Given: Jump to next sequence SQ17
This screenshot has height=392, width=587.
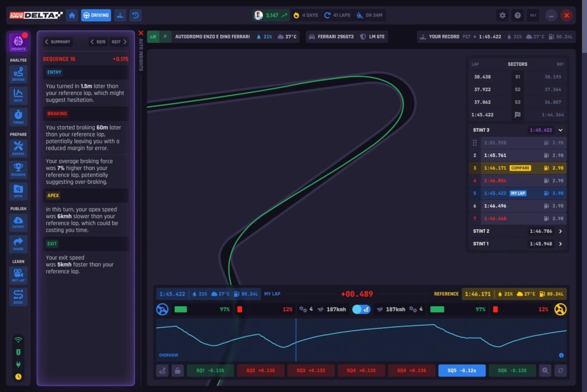Looking at the screenshot, I should pyautogui.click(x=119, y=42).
